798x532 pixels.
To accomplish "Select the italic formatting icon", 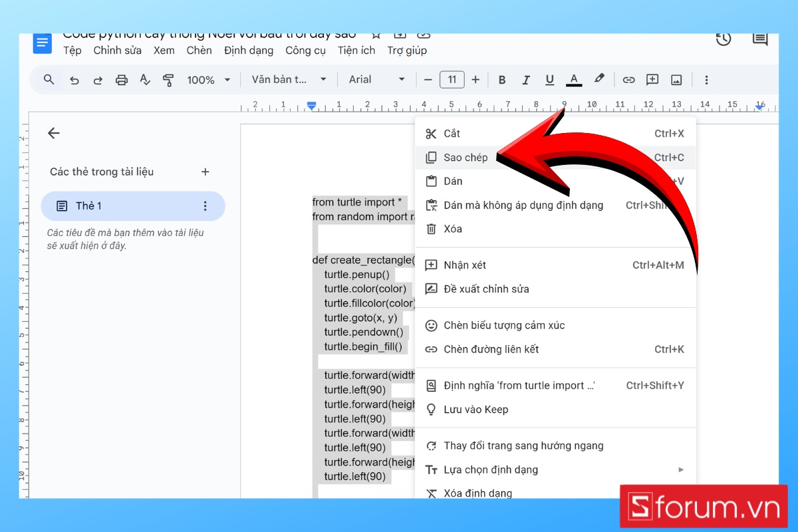I will coord(526,79).
